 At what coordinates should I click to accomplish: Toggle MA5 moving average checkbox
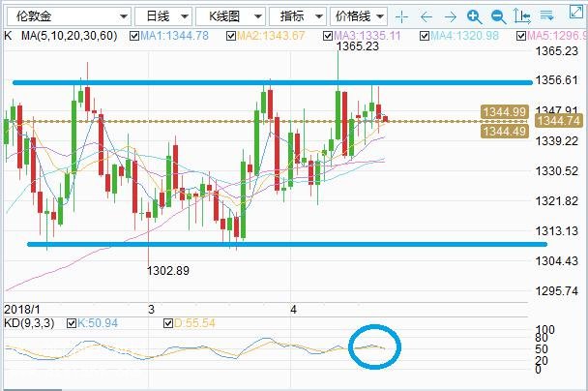coord(521,36)
